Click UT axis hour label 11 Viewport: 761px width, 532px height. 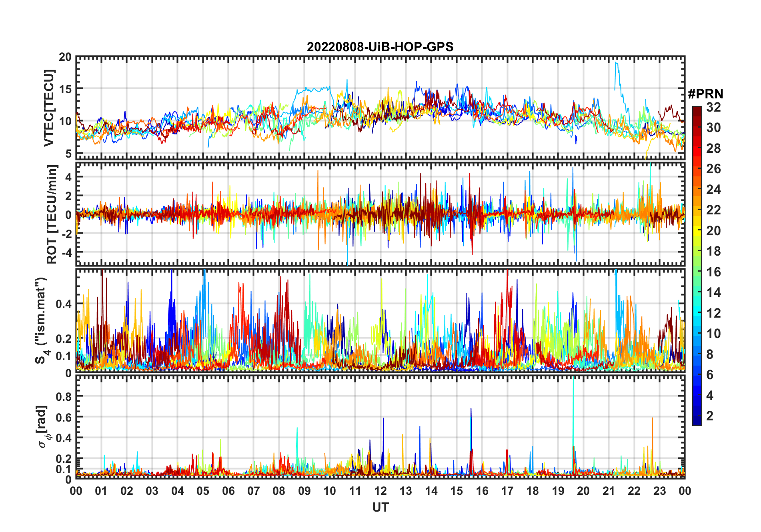pos(355,491)
